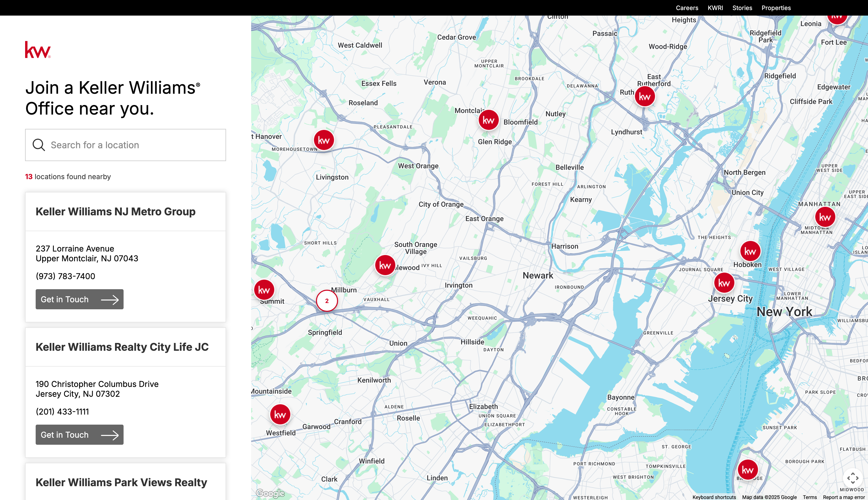
Task: Click Get in Touch for NJ Metro Group
Action: [x=80, y=299]
